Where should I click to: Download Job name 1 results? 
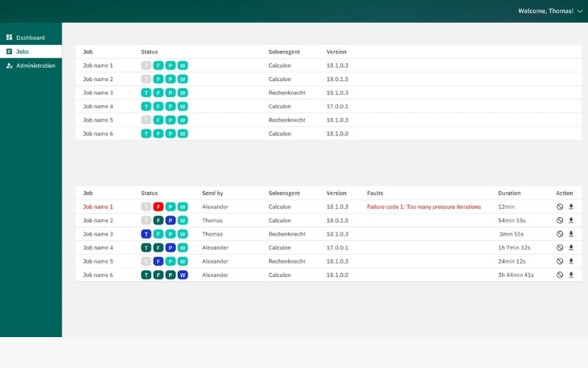click(571, 207)
